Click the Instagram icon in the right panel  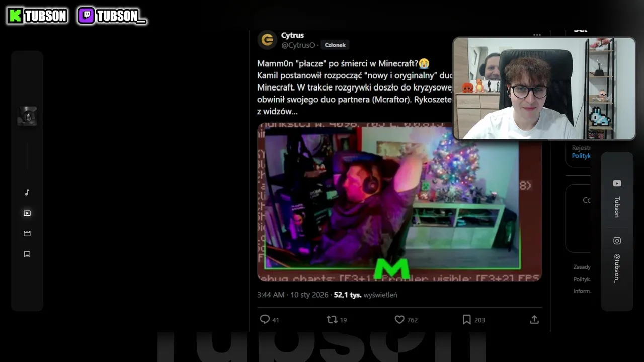tap(617, 241)
